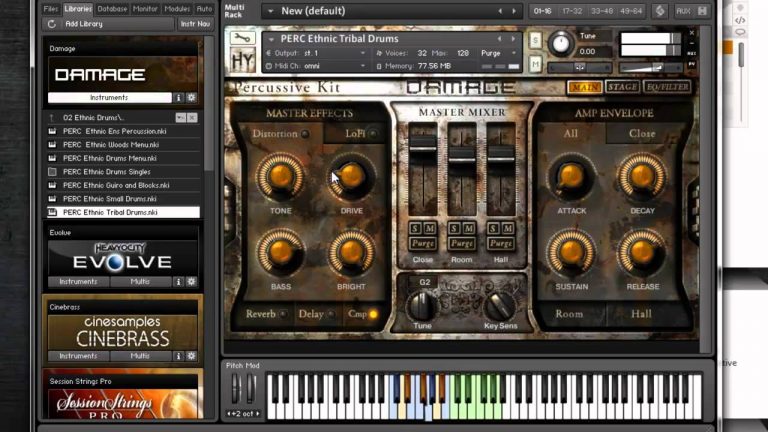The height and width of the screenshot is (432, 768).
Task: Enable the Distortion effect
Action: pyautogui.click(x=305, y=134)
